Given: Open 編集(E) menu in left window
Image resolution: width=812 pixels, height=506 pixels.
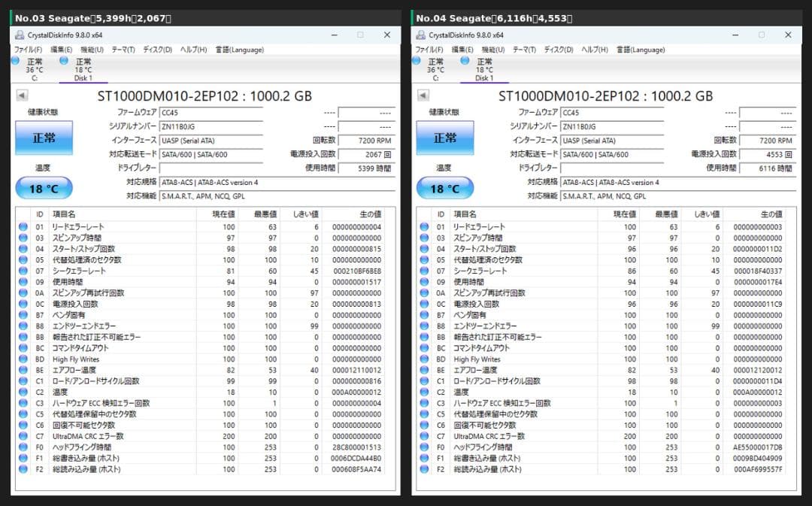Looking at the screenshot, I should [61, 50].
